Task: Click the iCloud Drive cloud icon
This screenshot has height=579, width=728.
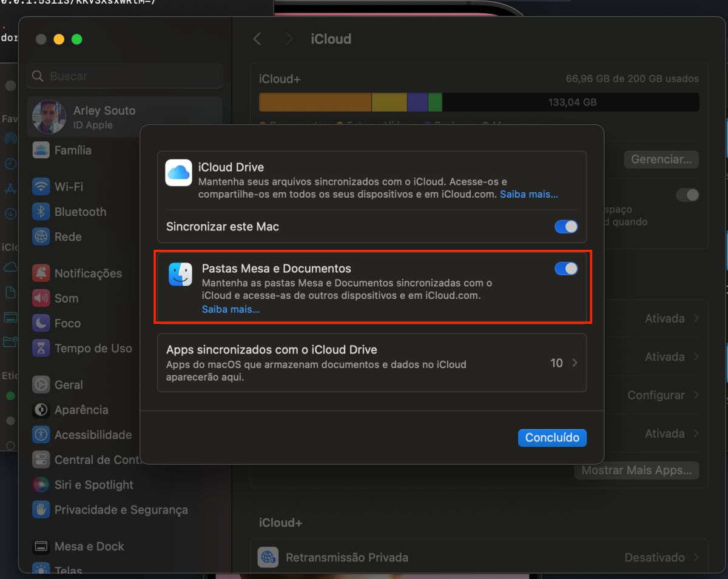Action: click(x=179, y=173)
